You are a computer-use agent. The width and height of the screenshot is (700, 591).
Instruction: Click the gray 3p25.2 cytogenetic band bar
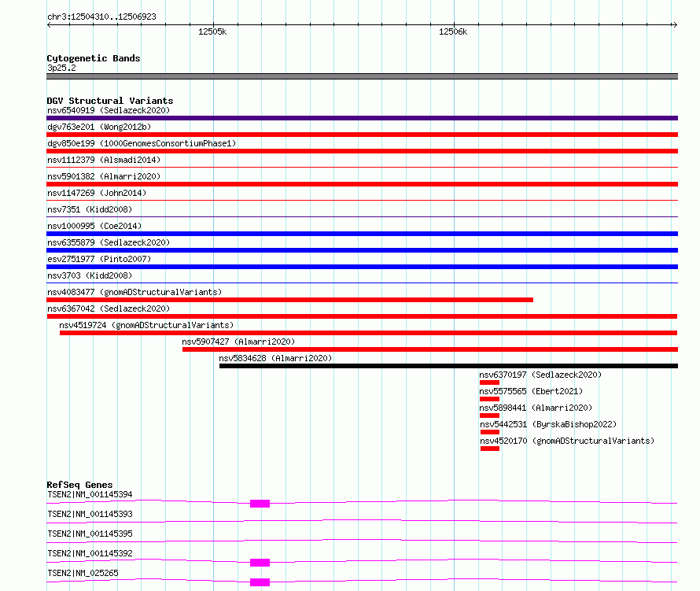pyautogui.click(x=362, y=76)
